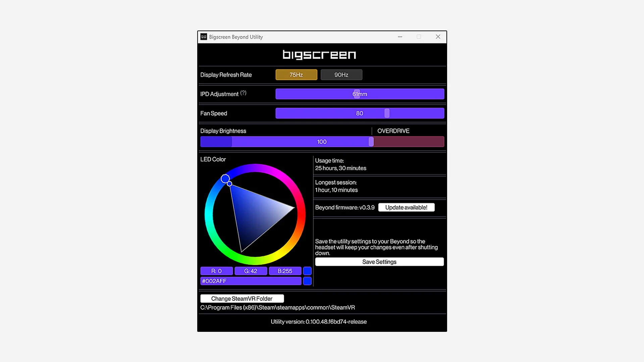Image resolution: width=644 pixels, height=362 pixels.
Task: Click the Bigscreen app icon in title bar
Action: [x=204, y=37]
